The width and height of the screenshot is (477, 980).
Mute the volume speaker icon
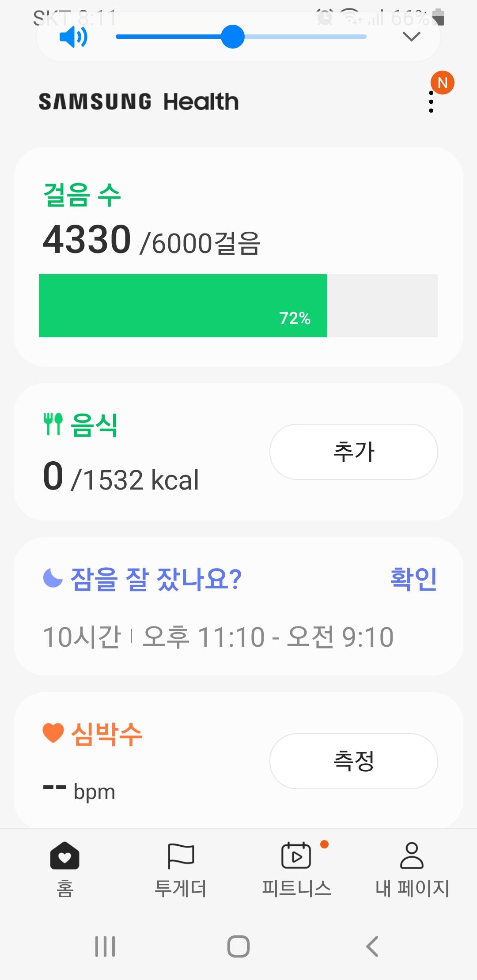(73, 37)
